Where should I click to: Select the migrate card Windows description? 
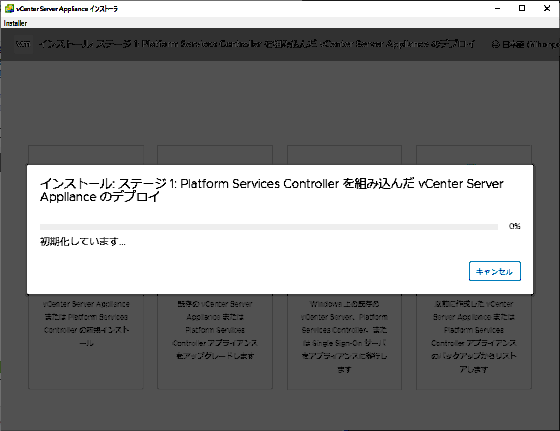tap(344, 336)
